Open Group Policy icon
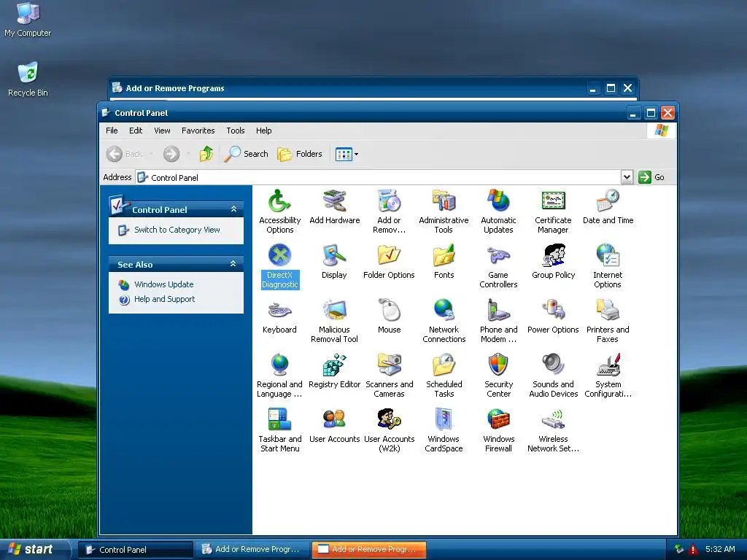The height and width of the screenshot is (560, 747). point(553,262)
